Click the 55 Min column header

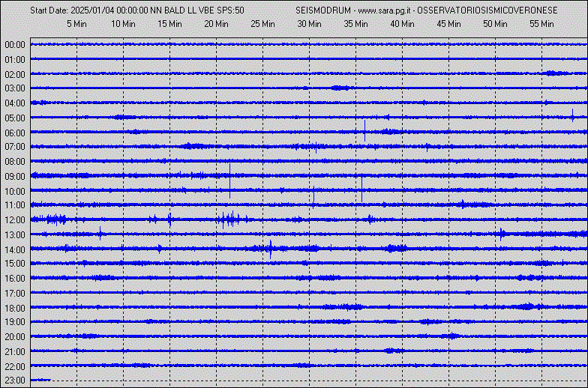[541, 24]
